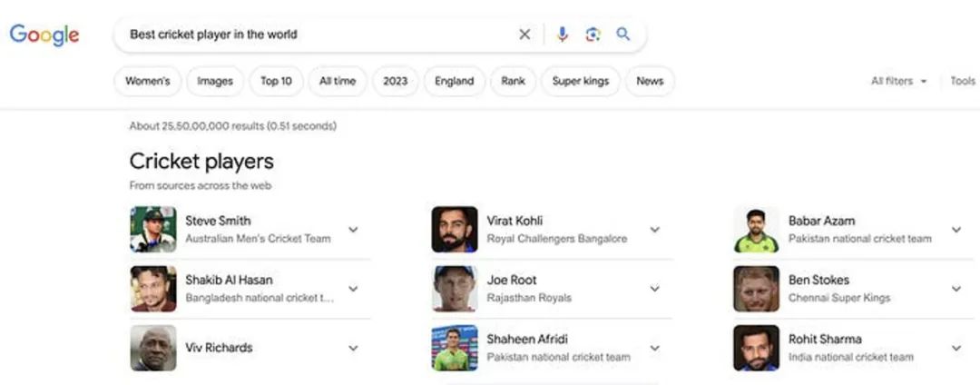Screen dimensions: 980x385
Task: Select the News filter chip
Action: point(650,81)
